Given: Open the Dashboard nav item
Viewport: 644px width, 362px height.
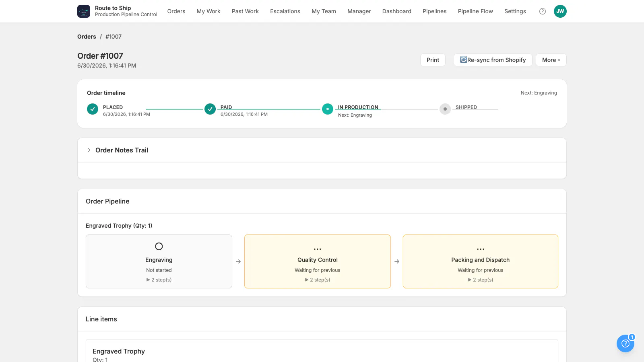Looking at the screenshot, I should pyautogui.click(x=397, y=11).
